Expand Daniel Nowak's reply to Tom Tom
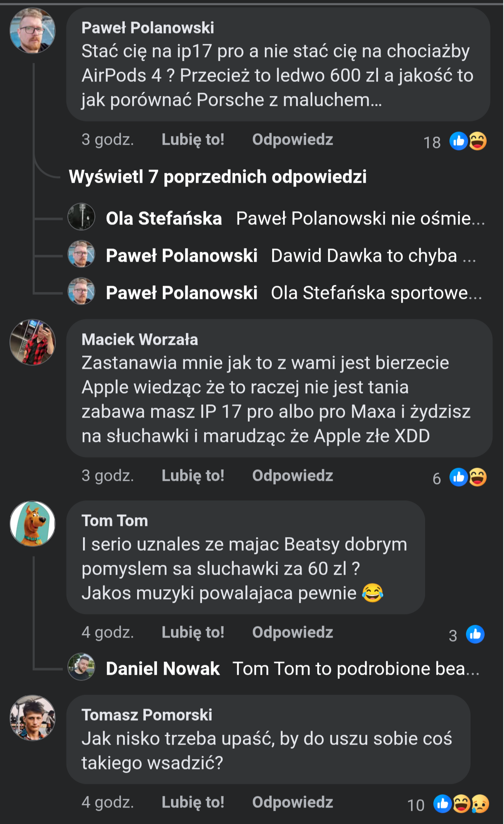The height and width of the screenshot is (824, 504). (x=356, y=669)
